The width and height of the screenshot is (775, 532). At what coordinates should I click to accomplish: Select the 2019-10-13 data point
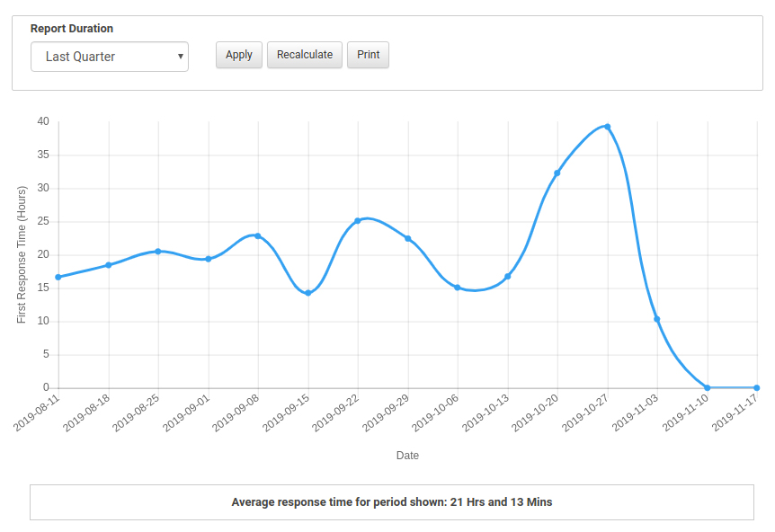click(508, 276)
